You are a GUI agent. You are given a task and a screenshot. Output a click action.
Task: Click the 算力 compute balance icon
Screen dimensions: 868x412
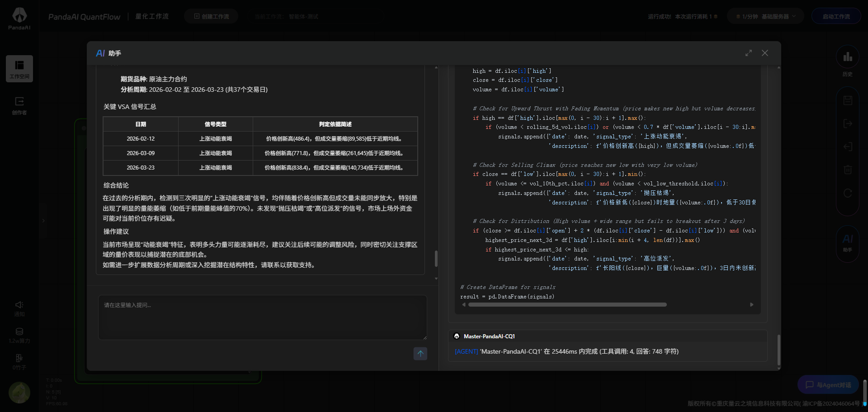19,335
